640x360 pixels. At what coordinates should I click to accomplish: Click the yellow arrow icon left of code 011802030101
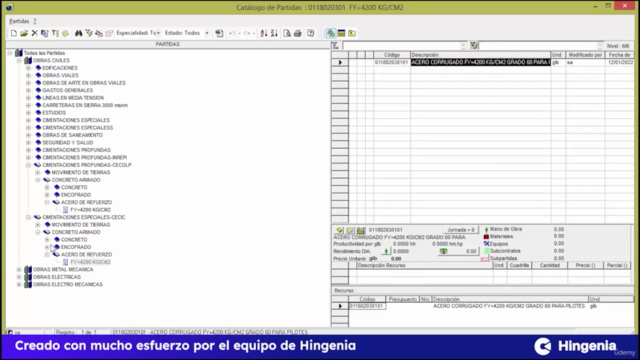[339, 230]
